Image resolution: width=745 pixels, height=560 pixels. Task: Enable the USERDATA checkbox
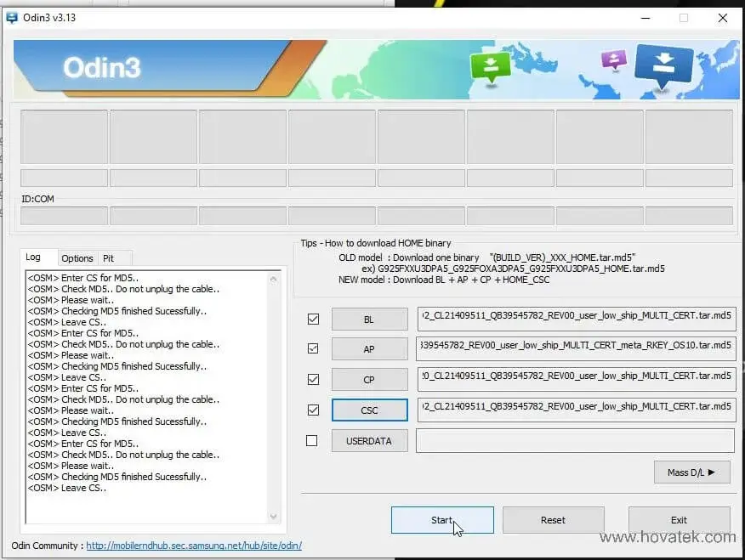click(x=312, y=440)
